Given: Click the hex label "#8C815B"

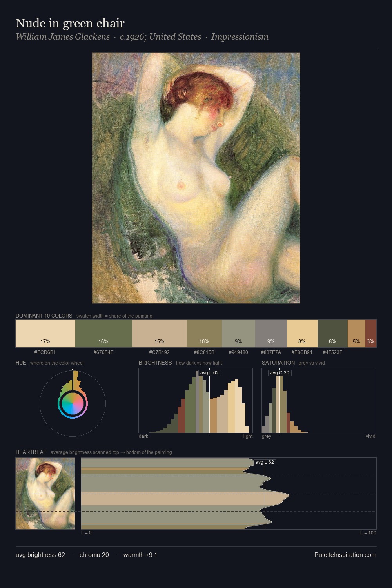Looking at the screenshot, I should tap(204, 352).
